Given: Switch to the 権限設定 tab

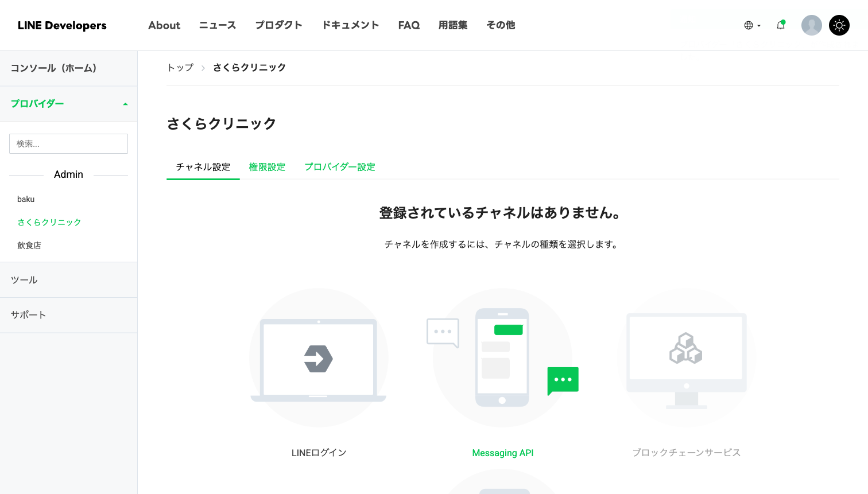Looking at the screenshot, I should tap(267, 167).
